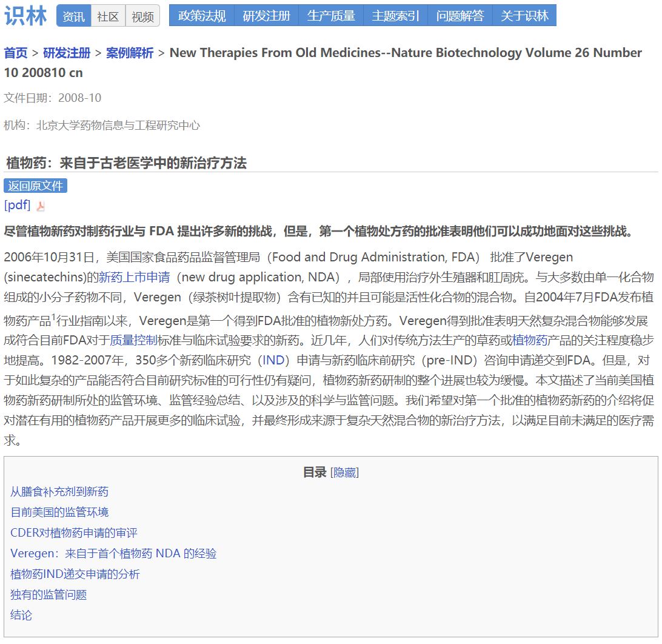Click the New Therapies From Old Medicines title
This screenshot has height=644, width=662.
click(x=323, y=62)
